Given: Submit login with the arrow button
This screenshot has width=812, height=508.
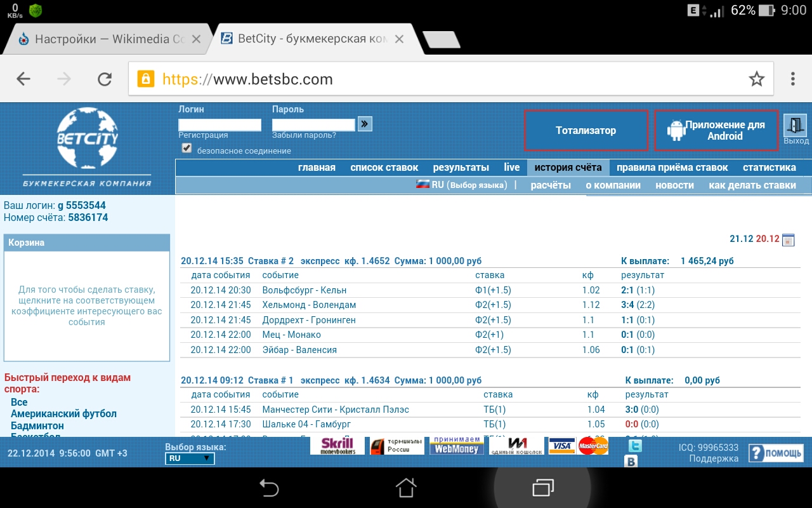Looking at the screenshot, I should pos(365,124).
